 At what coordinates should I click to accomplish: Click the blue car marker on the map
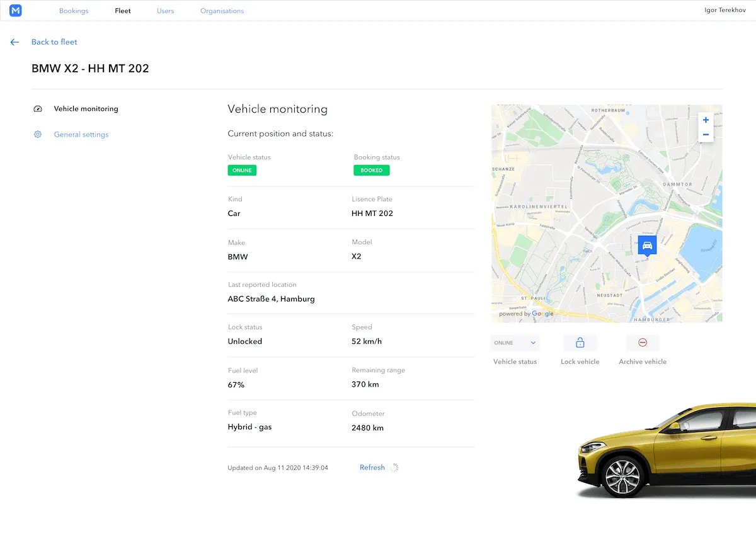(647, 245)
